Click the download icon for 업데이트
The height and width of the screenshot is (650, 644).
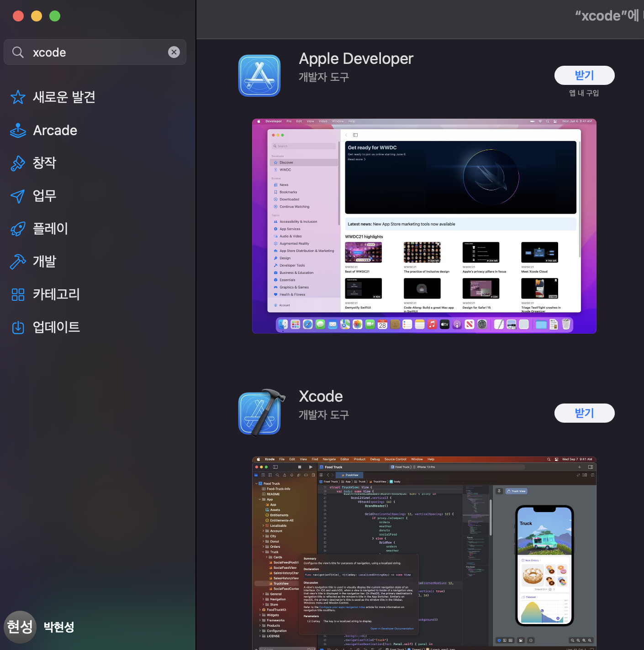point(18,327)
